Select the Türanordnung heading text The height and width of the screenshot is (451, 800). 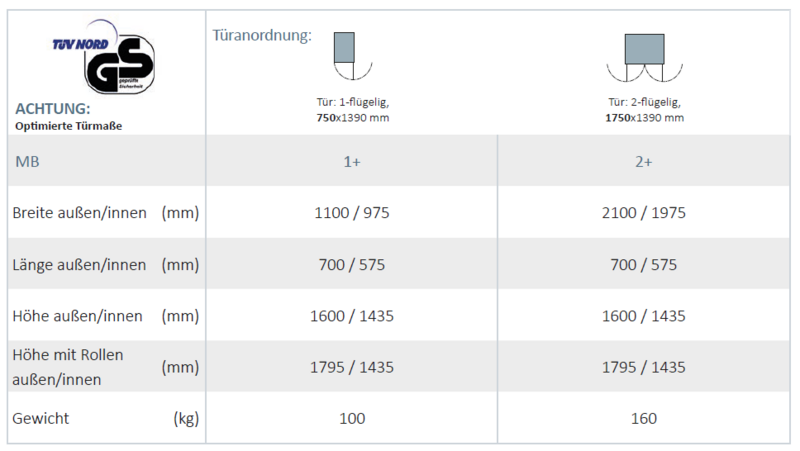point(262,36)
